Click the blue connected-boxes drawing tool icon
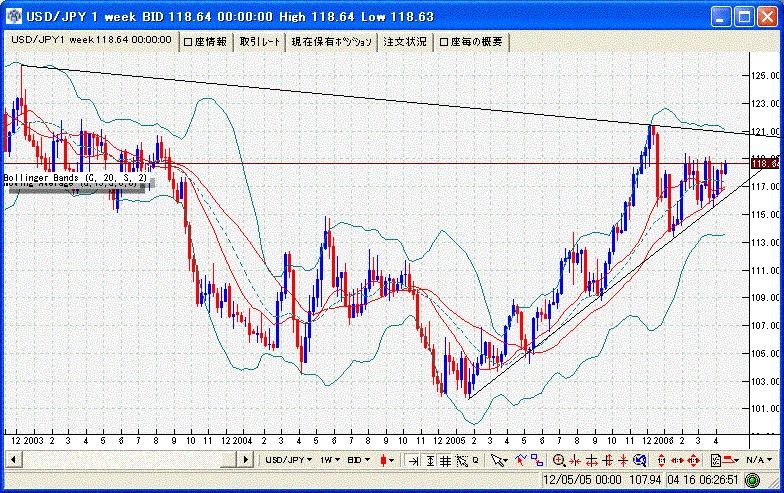The image size is (784, 493). pyautogui.click(x=537, y=460)
